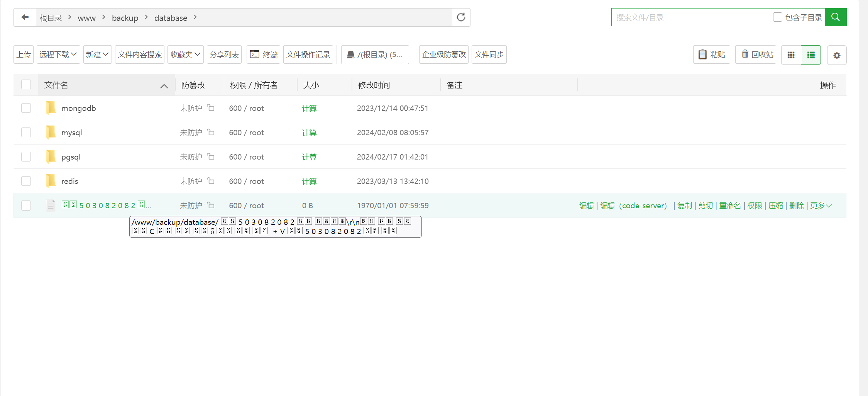Check the mysql row checkbox

pos(26,132)
